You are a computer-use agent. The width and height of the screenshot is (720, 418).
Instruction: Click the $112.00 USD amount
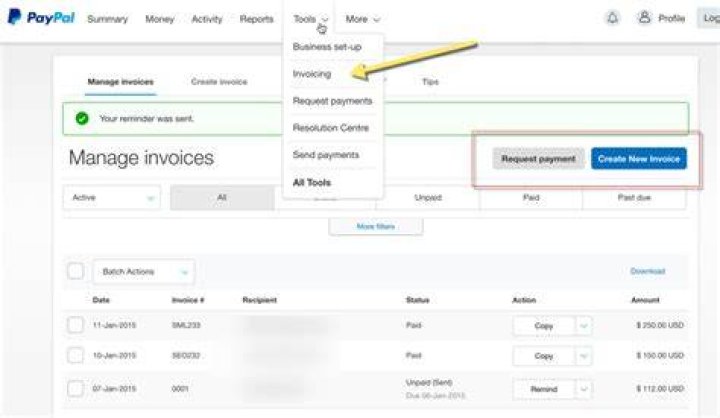click(660, 389)
